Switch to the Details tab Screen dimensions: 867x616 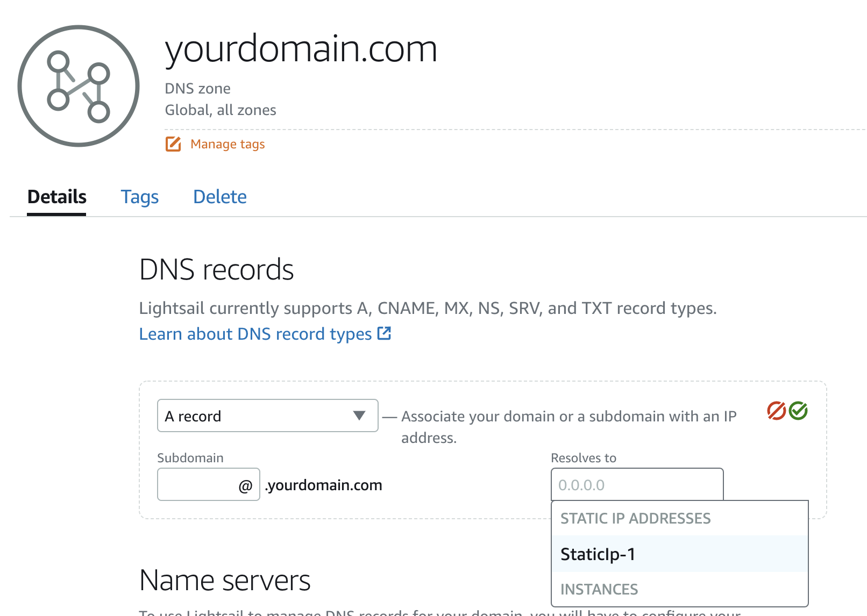tap(56, 197)
